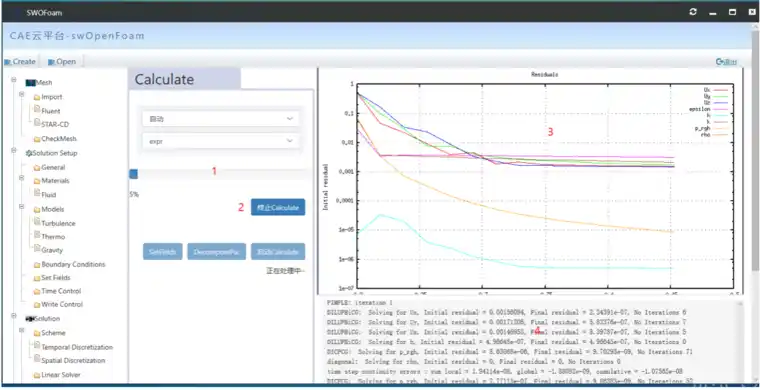Click the epsilon legend entry in the chart

coord(708,109)
